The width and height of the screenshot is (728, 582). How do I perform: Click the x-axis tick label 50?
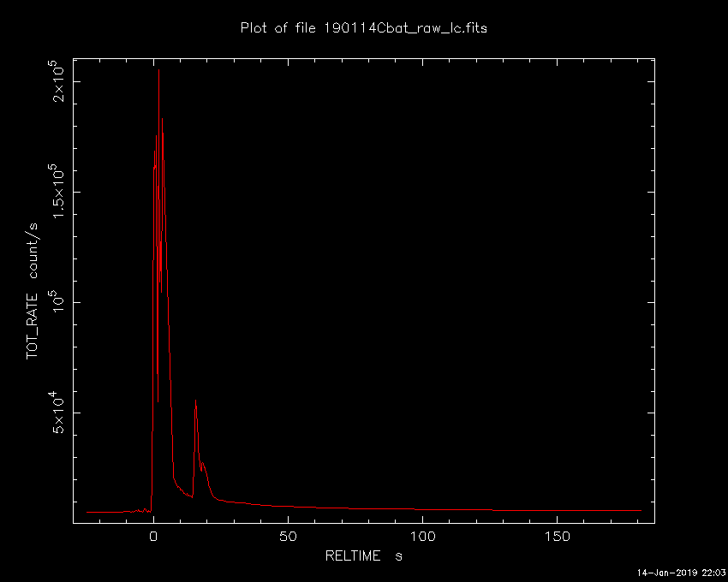coord(288,537)
